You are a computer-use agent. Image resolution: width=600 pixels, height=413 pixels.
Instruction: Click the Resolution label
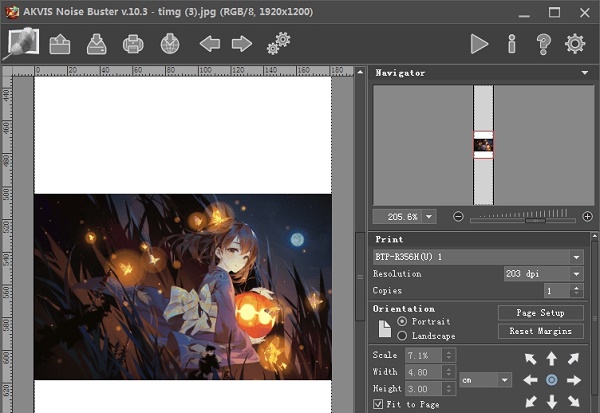(397, 274)
